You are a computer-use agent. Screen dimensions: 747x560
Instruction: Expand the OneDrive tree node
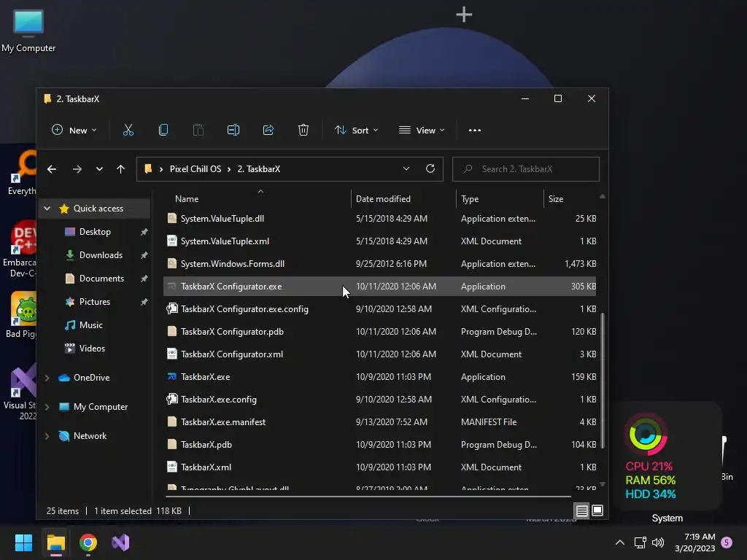[47, 378]
